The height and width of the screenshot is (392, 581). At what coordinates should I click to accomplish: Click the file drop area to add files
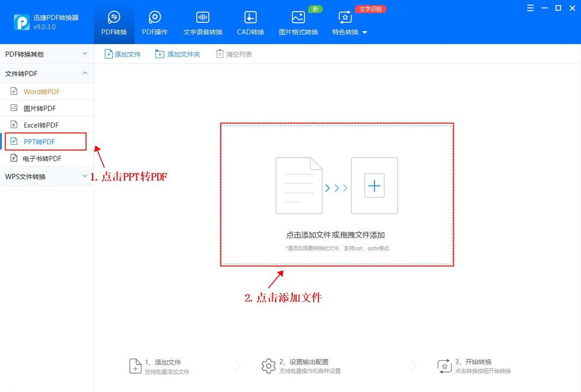[x=336, y=195]
